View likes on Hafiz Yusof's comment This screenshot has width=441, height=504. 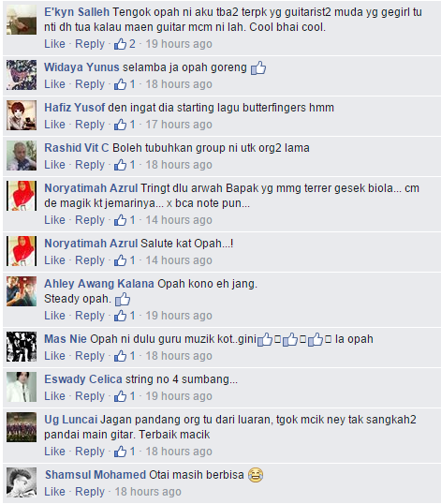(125, 125)
